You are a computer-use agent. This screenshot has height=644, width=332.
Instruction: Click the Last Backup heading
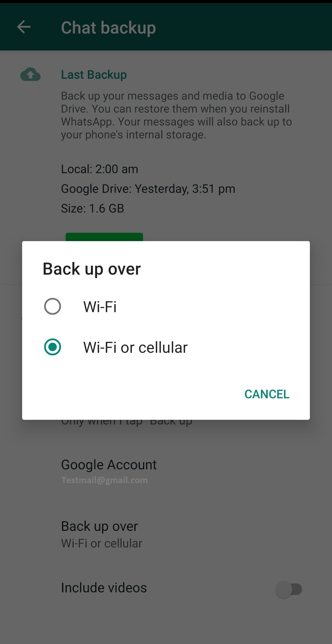(94, 75)
